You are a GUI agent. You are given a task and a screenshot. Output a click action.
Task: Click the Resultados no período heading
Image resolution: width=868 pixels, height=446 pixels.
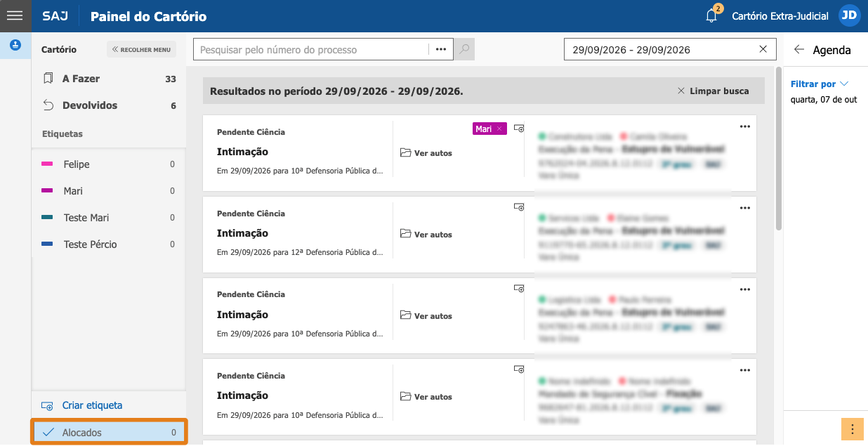(336, 91)
